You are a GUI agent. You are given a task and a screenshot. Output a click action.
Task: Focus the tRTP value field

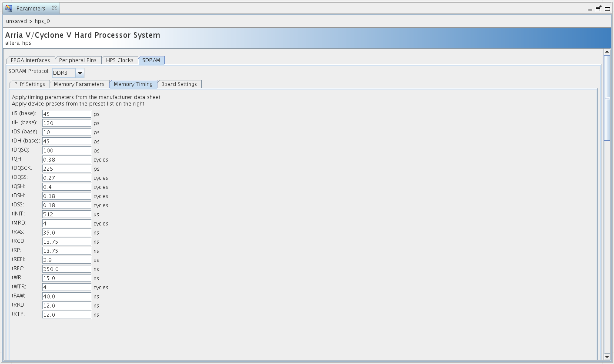(x=67, y=314)
